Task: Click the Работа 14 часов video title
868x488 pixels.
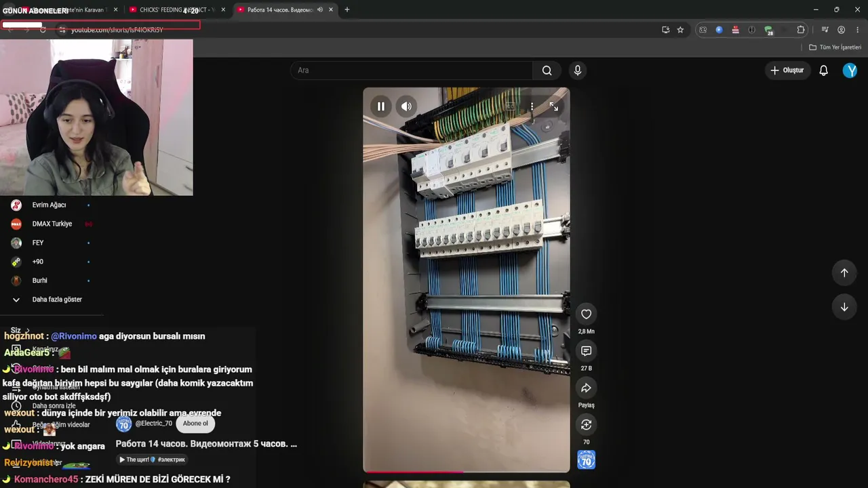Action: 206,444
